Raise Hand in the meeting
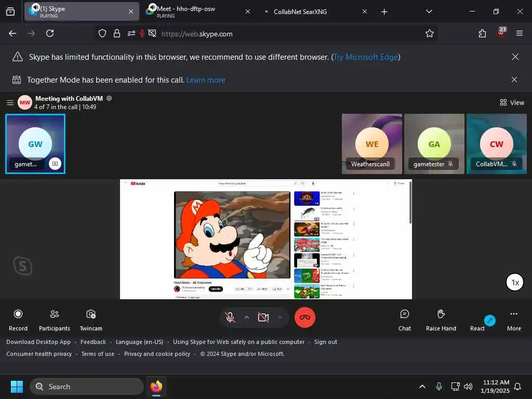The image size is (532, 399). pos(441,320)
